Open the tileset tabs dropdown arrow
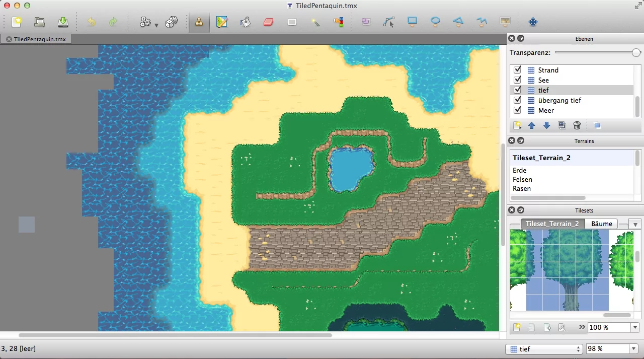The width and height of the screenshot is (644, 359). coord(635,225)
